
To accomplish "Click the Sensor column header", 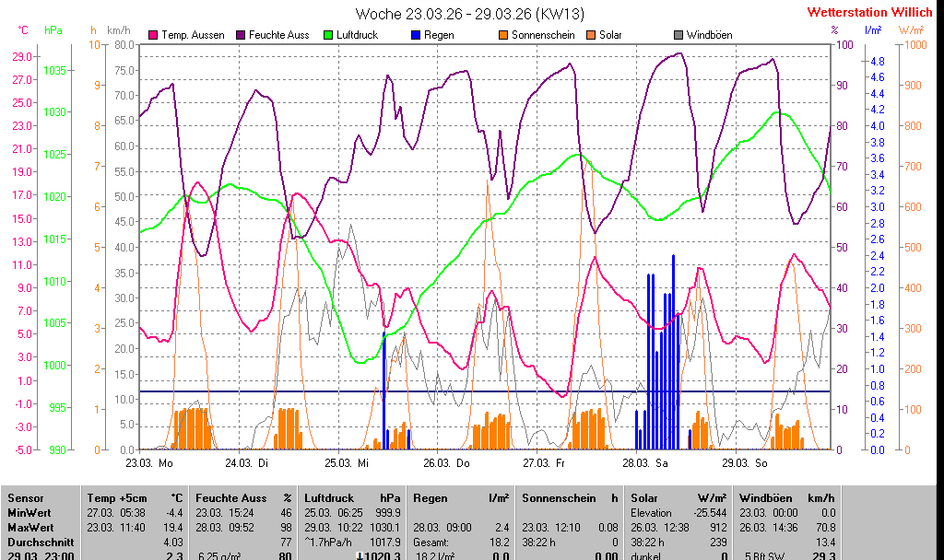I will pyautogui.click(x=25, y=498).
